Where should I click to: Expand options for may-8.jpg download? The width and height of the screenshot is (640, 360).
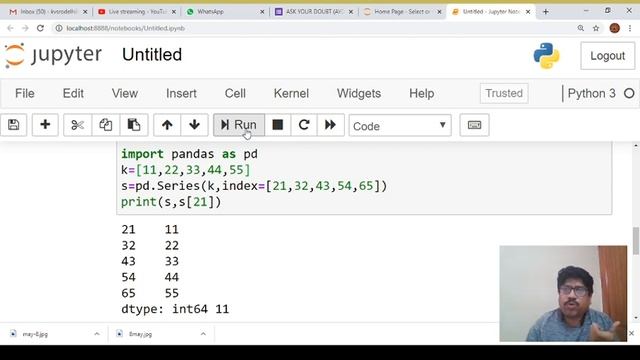pyautogui.click(x=97, y=334)
